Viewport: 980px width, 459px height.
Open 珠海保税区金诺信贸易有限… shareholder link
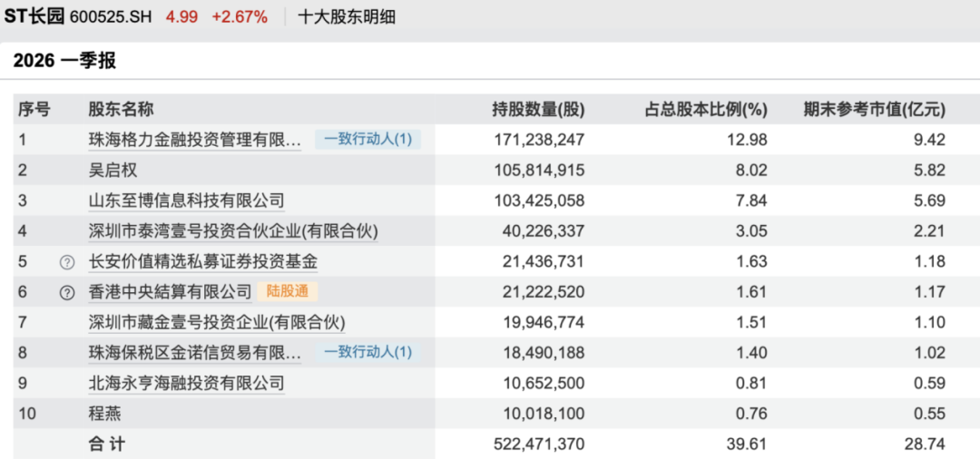[195, 353]
